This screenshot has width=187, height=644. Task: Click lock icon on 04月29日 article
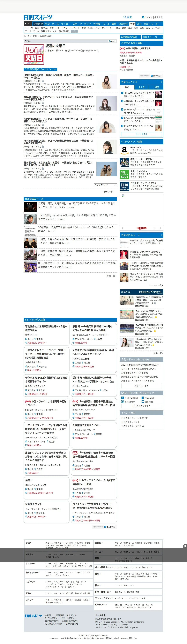click(x=43, y=81)
